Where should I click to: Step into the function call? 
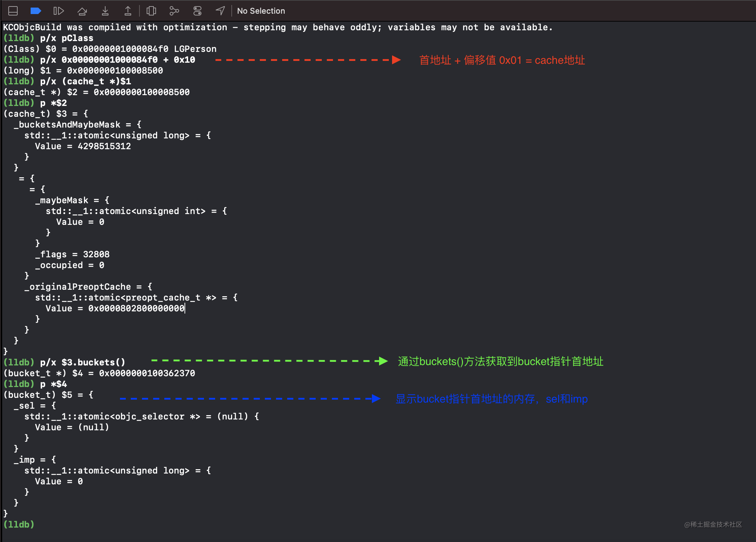(x=105, y=11)
